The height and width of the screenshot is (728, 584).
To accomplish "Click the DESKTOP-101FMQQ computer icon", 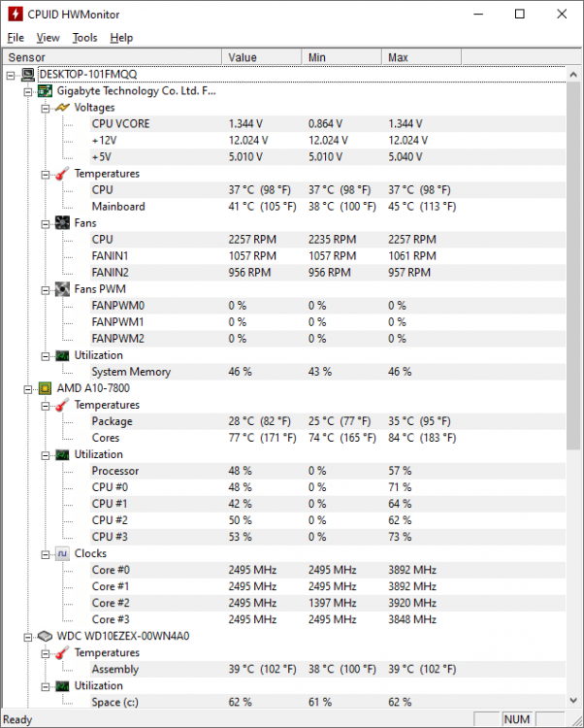I will tap(28, 75).
